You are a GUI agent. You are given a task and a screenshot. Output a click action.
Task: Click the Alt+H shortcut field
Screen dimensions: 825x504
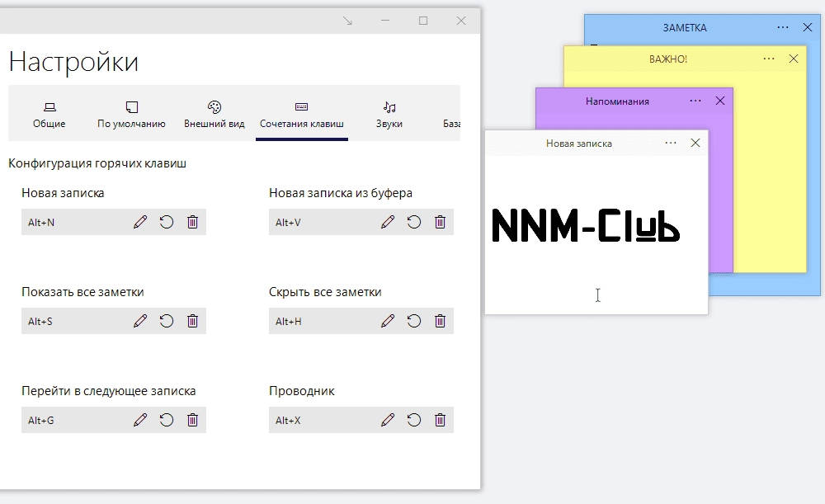(x=361, y=321)
